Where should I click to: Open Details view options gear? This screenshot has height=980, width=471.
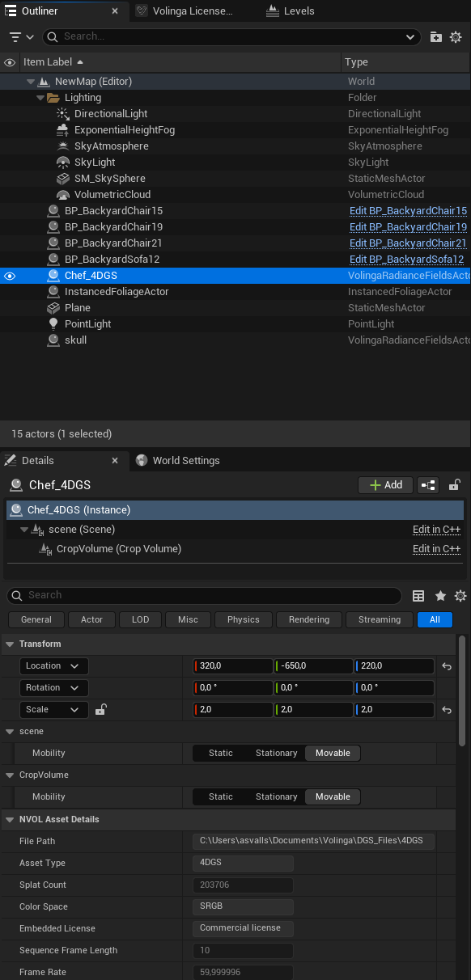(x=460, y=596)
